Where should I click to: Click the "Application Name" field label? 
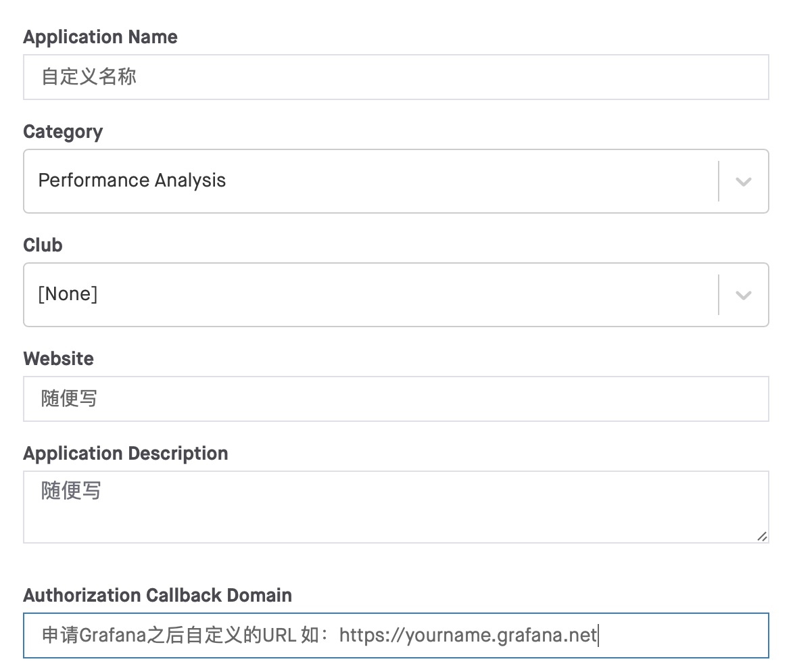tap(100, 37)
